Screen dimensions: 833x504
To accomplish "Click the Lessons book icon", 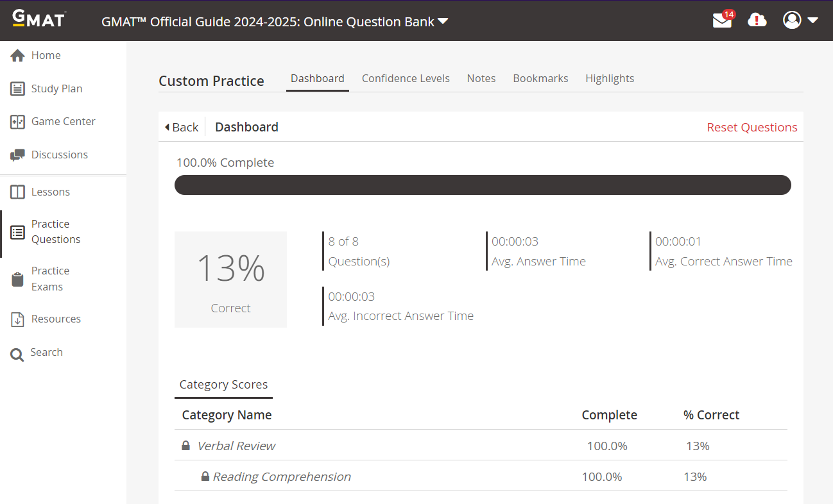I will [x=17, y=192].
